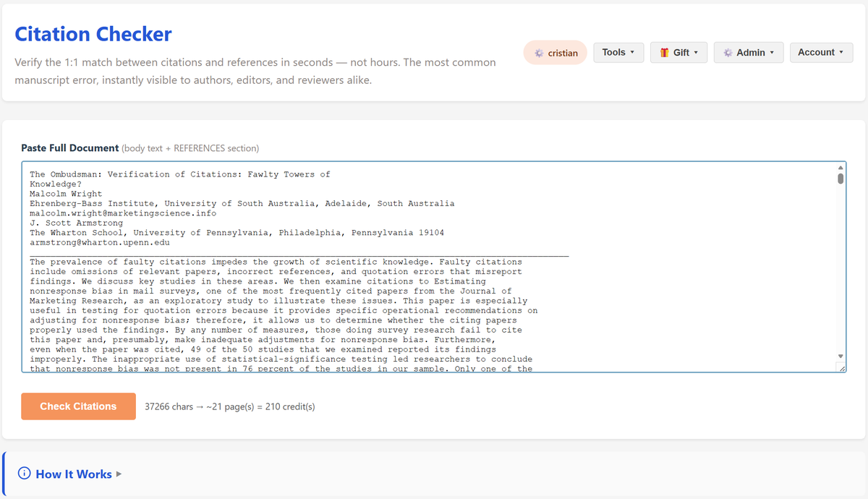The height and width of the screenshot is (499, 868).
Task: Click the How It Works info icon
Action: 24,474
